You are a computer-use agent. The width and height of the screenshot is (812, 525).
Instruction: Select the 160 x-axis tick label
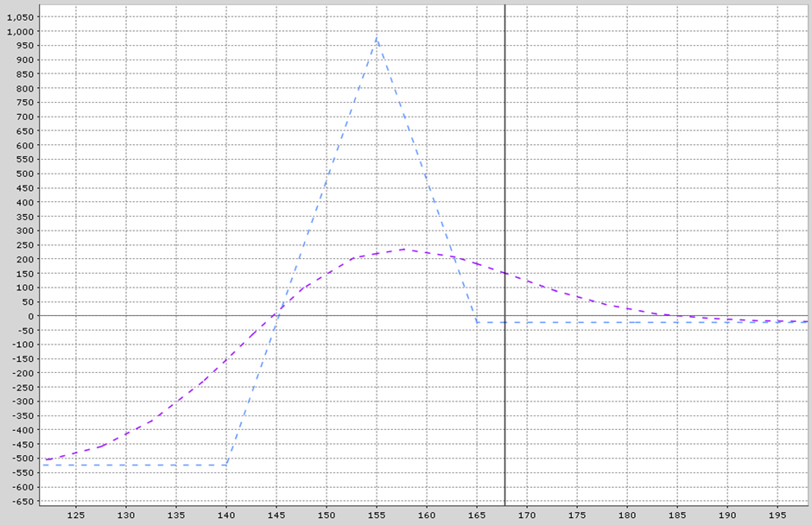pos(427,516)
